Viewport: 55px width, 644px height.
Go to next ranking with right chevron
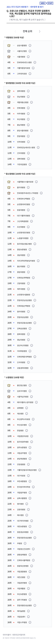coord(40,32)
